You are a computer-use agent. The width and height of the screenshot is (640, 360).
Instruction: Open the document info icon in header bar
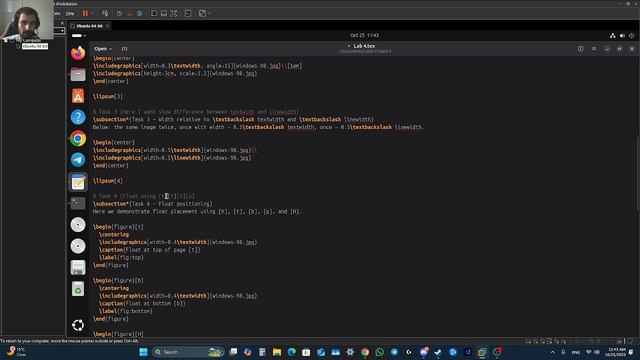[x=580, y=49]
